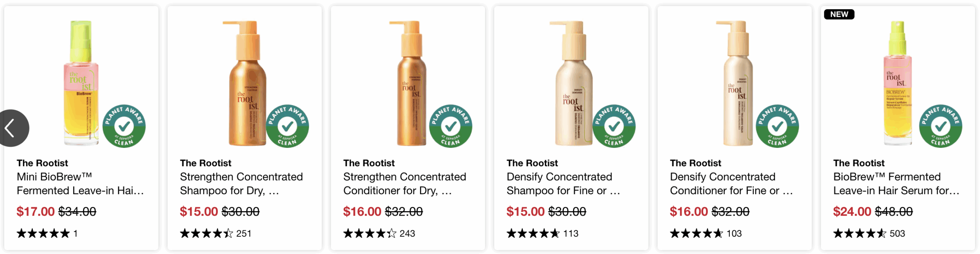Click Planet Aware badge on Densify Conditioner

click(x=777, y=126)
